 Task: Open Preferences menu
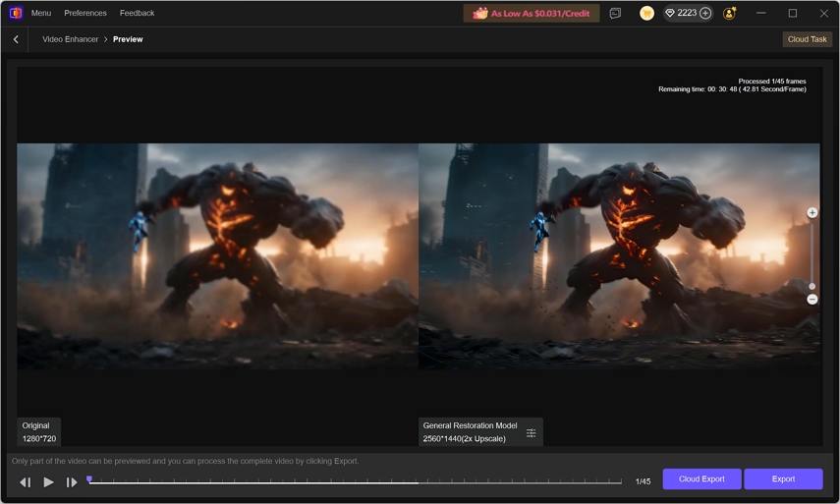(85, 13)
